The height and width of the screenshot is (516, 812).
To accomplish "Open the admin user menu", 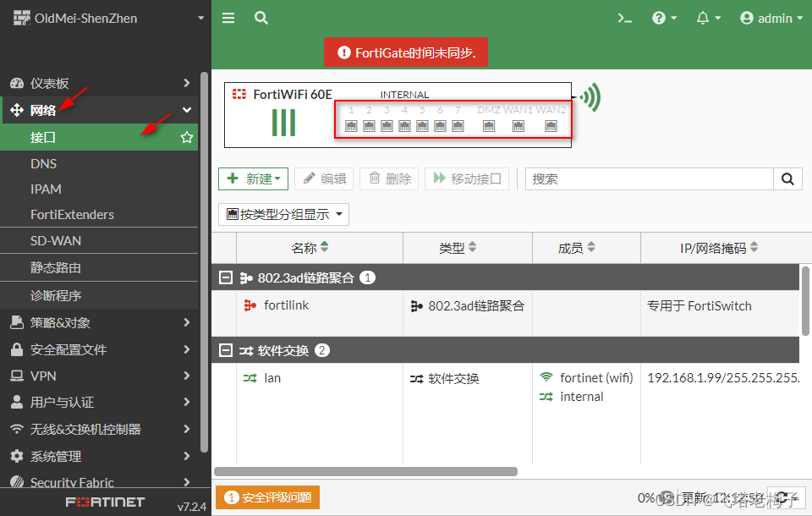I will [771, 18].
